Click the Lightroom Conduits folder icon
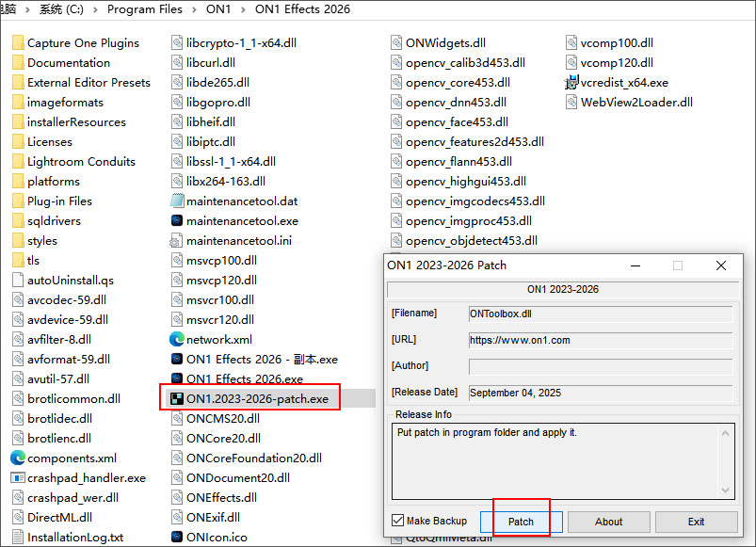Viewport: 756px width, 547px height. (18, 161)
